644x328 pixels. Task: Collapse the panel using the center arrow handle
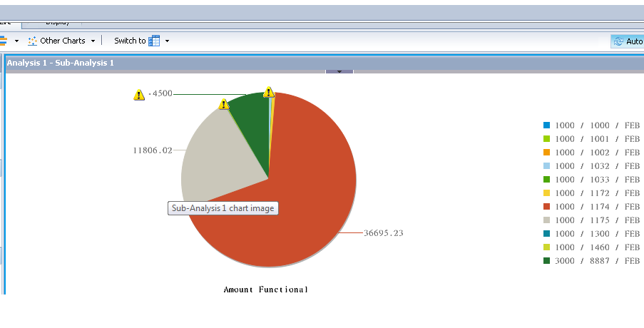click(x=339, y=71)
